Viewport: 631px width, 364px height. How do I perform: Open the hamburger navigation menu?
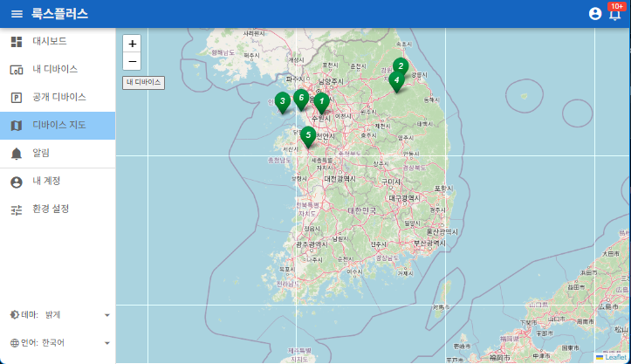pyautogui.click(x=17, y=14)
